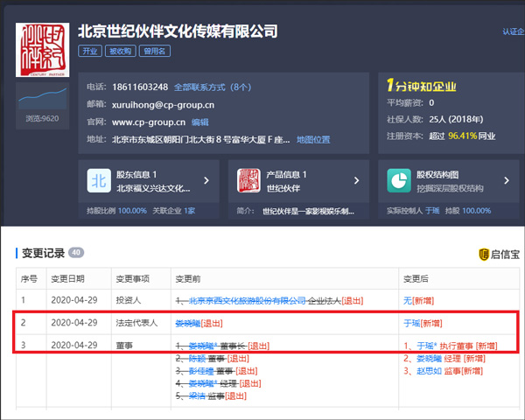The height and width of the screenshot is (420, 525).
Task: Open the website www.cp-group.cn
Action: pos(149,122)
